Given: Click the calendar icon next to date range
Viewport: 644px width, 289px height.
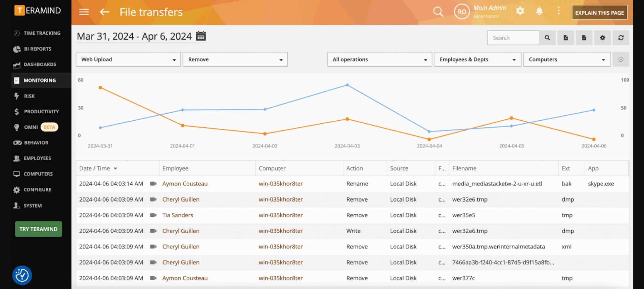Looking at the screenshot, I should [x=201, y=36].
